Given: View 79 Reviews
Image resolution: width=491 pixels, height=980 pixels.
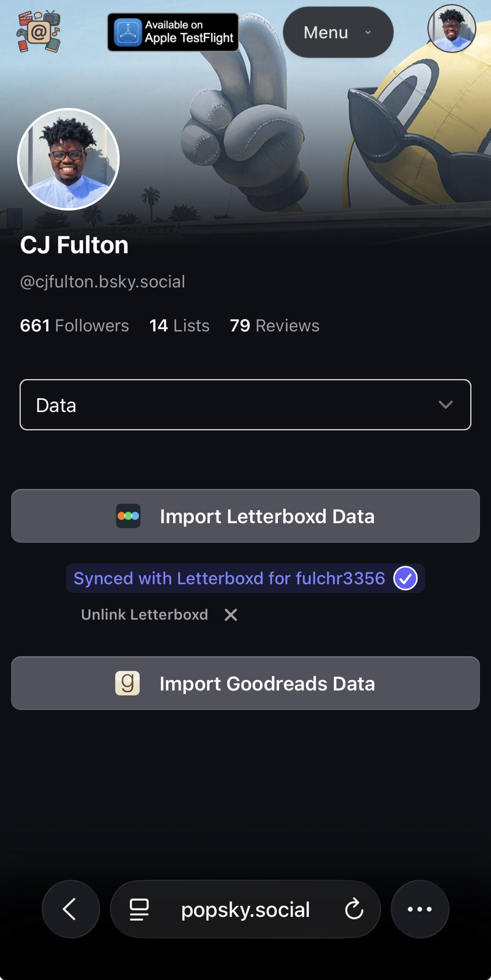Looking at the screenshot, I should 274,325.
